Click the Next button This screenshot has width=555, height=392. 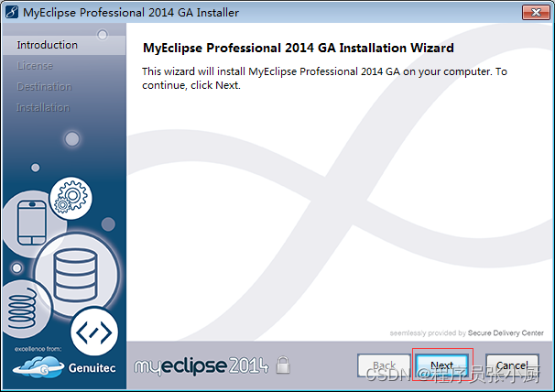coord(442,365)
